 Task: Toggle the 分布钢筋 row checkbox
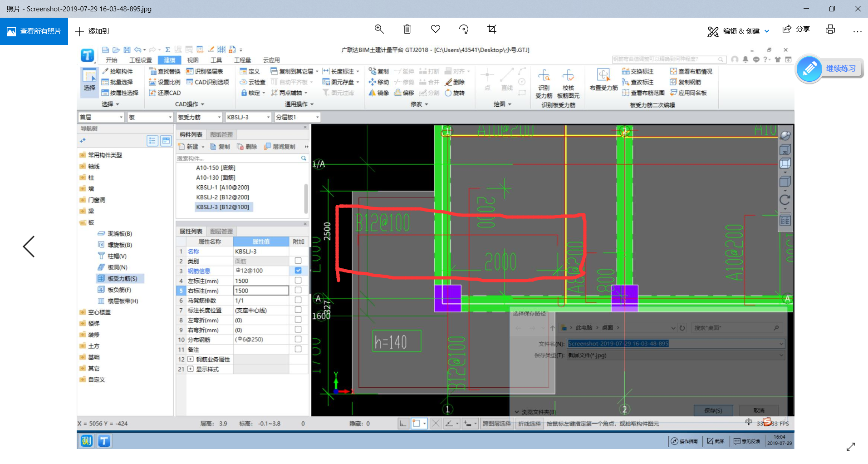click(298, 339)
